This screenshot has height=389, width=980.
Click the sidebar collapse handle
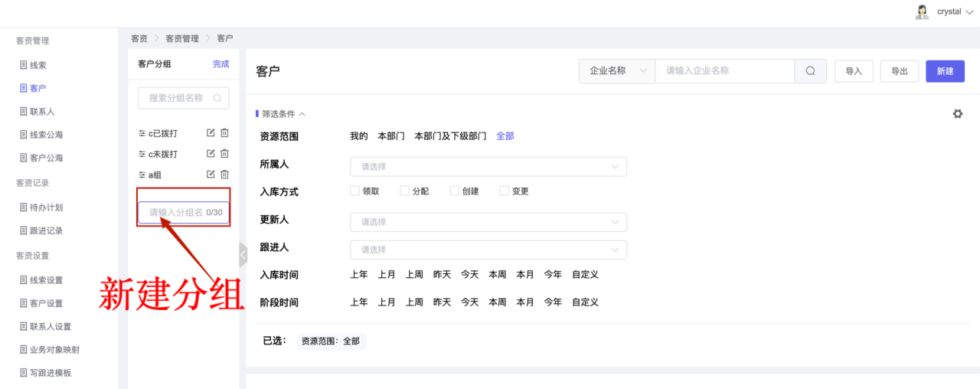tap(243, 255)
